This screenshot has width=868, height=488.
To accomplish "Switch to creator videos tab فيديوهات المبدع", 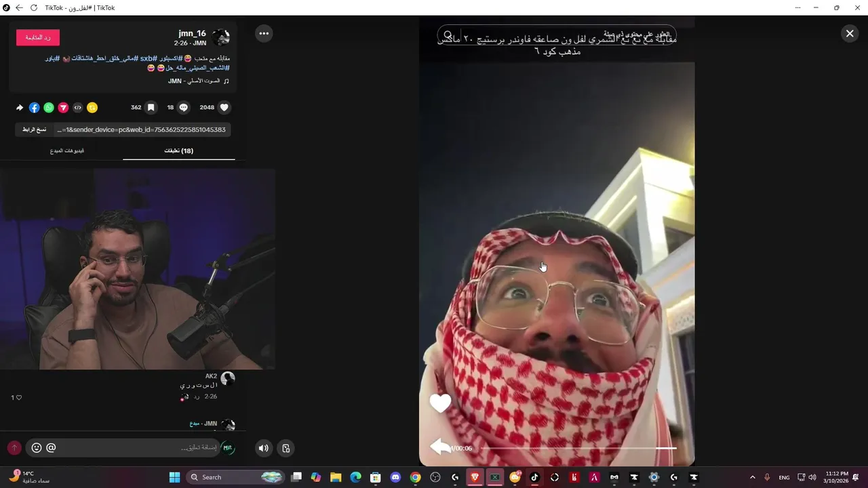I will click(x=67, y=150).
